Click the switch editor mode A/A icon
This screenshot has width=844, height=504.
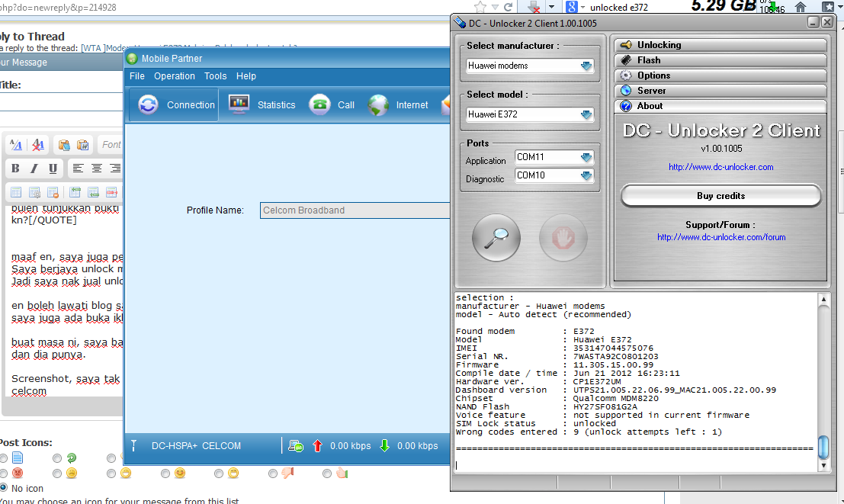coord(16,145)
